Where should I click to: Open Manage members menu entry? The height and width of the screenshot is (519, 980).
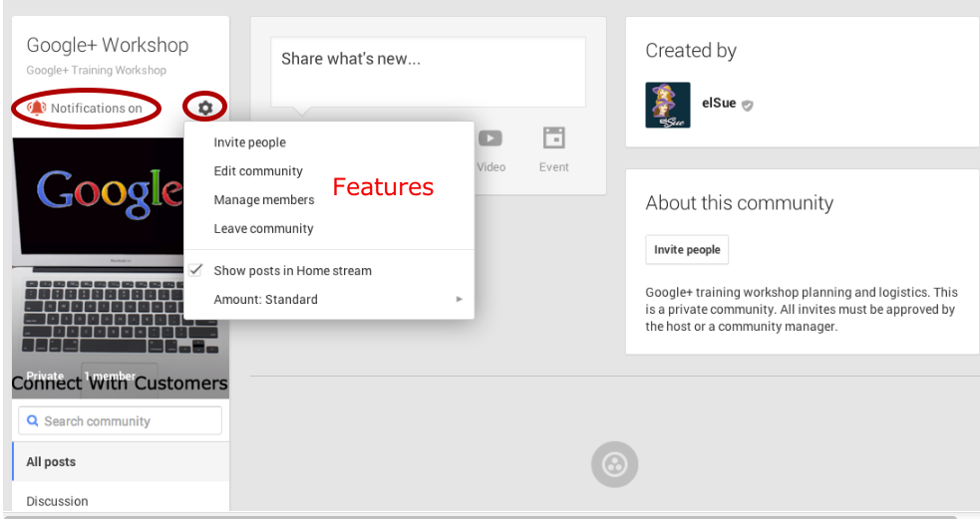(x=264, y=200)
